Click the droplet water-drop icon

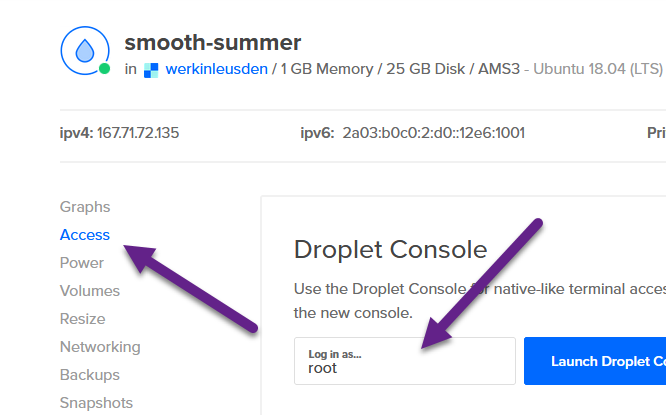(x=84, y=51)
